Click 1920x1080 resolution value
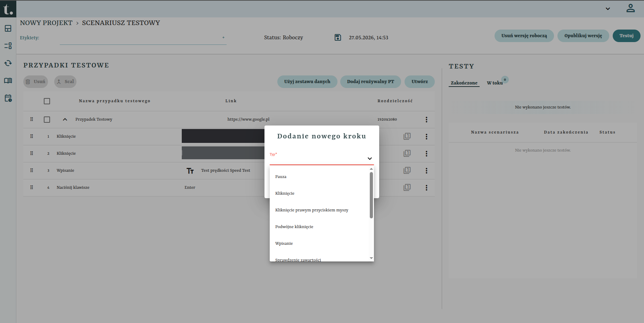This screenshot has width=644, height=323. pyautogui.click(x=387, y=120)
